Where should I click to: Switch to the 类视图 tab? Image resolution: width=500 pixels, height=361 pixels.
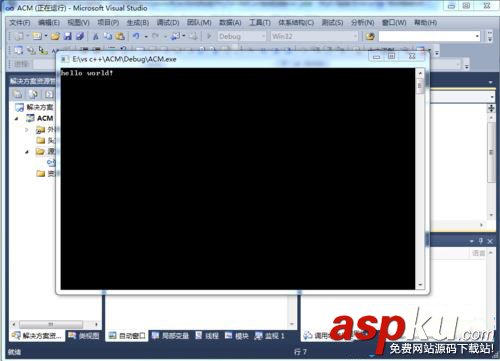pyautogui.click(x=84, y=336)
